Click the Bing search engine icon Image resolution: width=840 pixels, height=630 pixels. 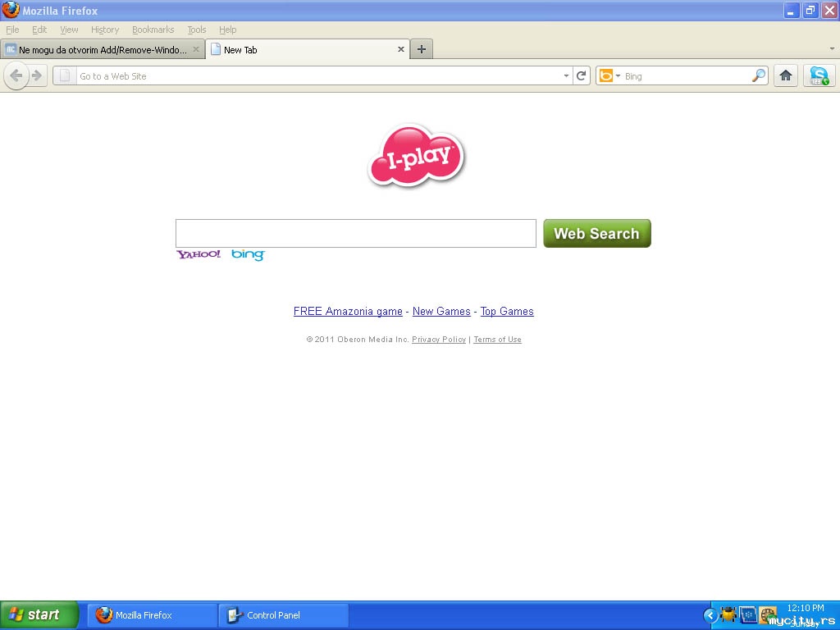pos(605,76)
